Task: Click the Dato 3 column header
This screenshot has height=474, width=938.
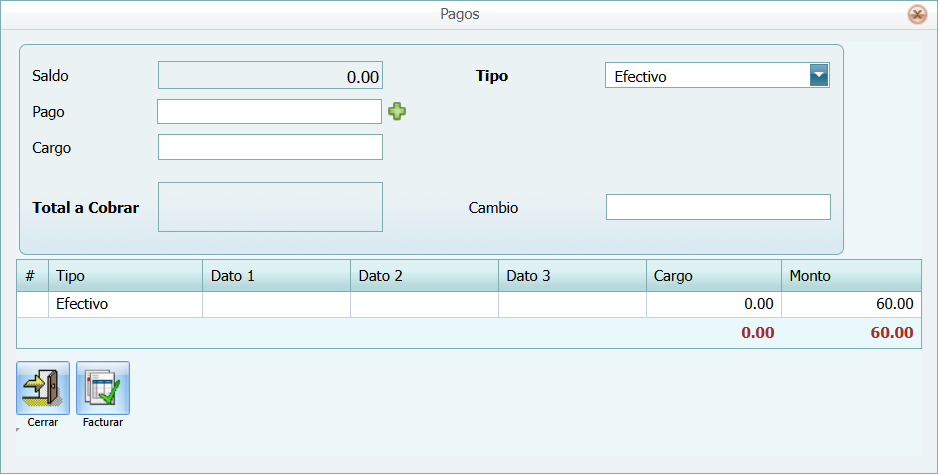Action: (572, 276)
